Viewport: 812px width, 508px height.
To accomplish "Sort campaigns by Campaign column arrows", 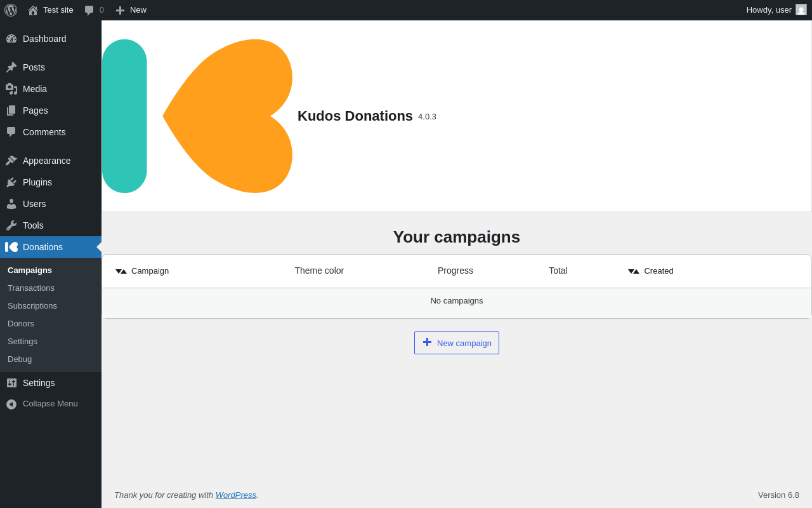I will pyautogui.click(x=121, y=271).
